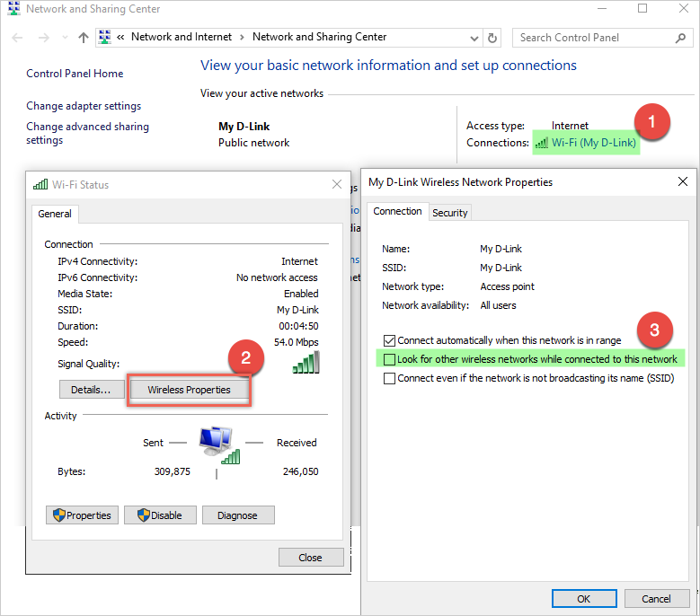
Task: Click the SSID value My D-Link in Wi-Fi Status
Action: (x=297, y=310)
